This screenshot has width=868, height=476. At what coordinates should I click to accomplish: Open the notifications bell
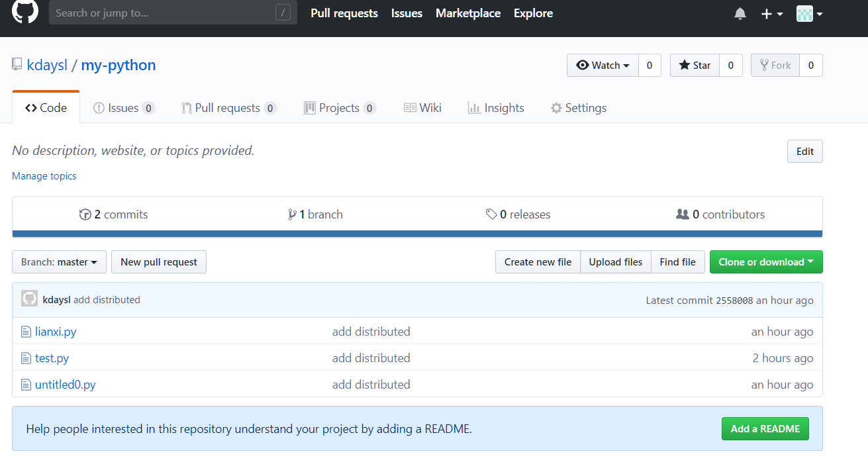click(740, 13)
